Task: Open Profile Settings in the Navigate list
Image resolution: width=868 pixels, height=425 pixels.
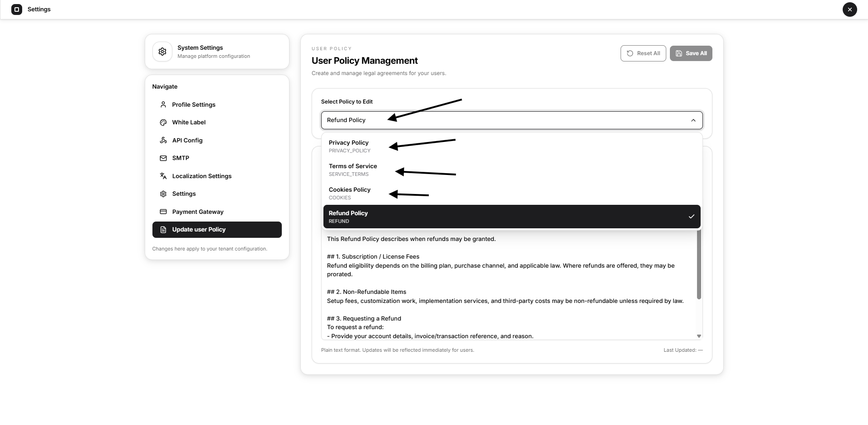Action: tap(217, 104)
